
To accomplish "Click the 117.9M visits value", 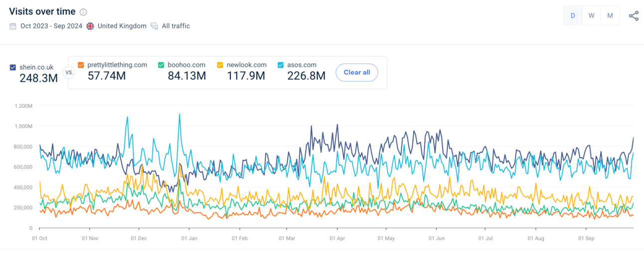I will coord(246,76).
